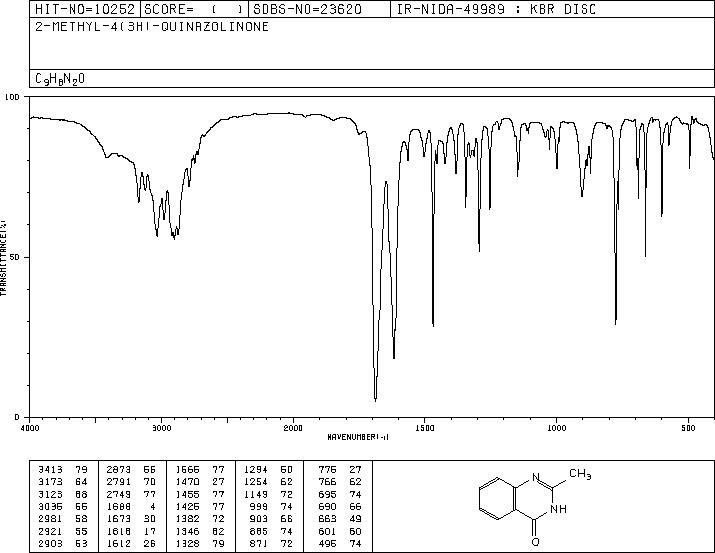Viewport: 715px width, 553px height.
Task: Click the NH label in structure
Action: (559, 508)
